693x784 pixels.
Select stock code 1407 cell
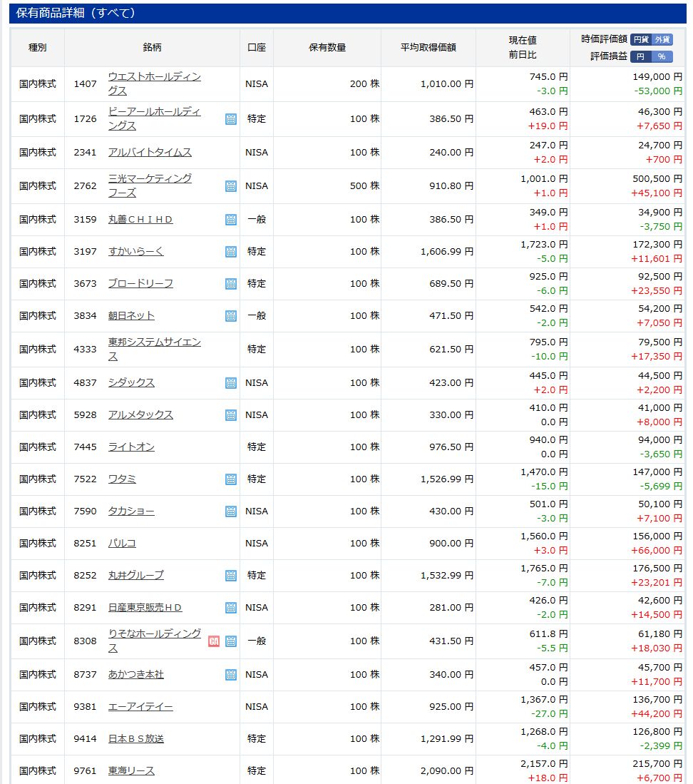pyautogui.click(x=85, y=84)
